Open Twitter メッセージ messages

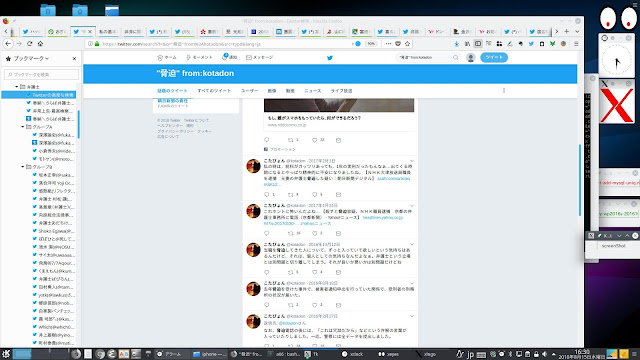pyautogui.click(x=260, y=58)
